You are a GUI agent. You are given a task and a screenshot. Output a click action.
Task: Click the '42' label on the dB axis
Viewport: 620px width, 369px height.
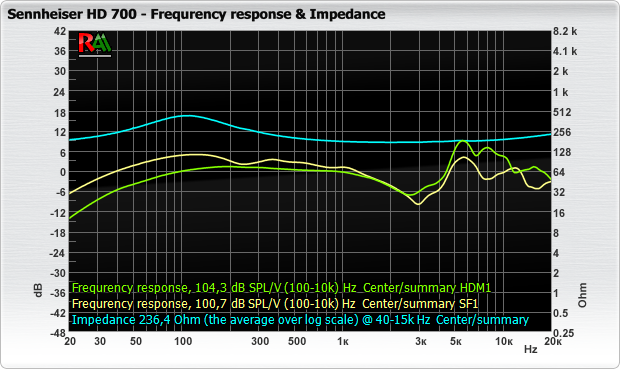[60, 31]
